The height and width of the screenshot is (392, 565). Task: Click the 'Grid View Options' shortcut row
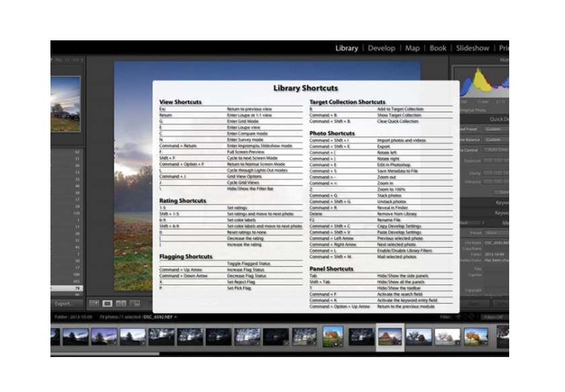tap(231, 177)
